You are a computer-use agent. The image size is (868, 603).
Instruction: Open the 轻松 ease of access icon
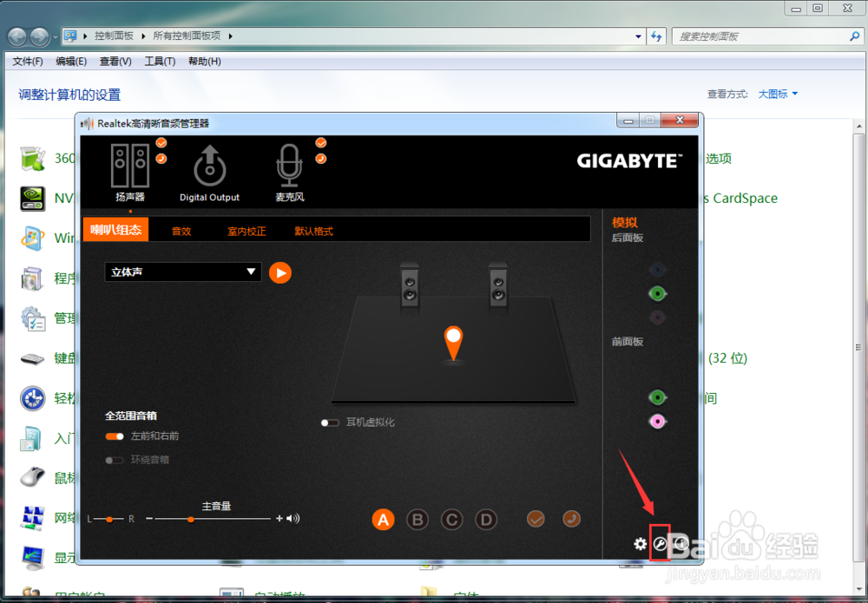(33, 398)
